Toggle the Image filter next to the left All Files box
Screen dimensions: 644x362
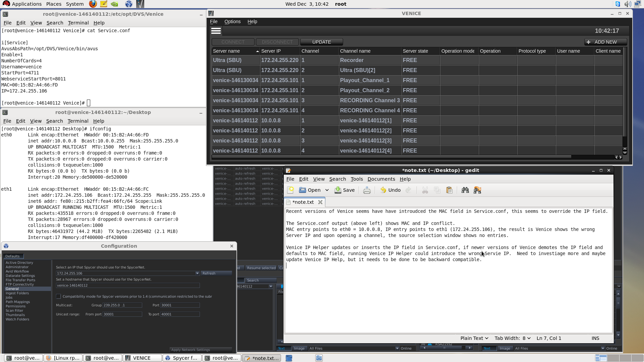[x=299, y=348]
